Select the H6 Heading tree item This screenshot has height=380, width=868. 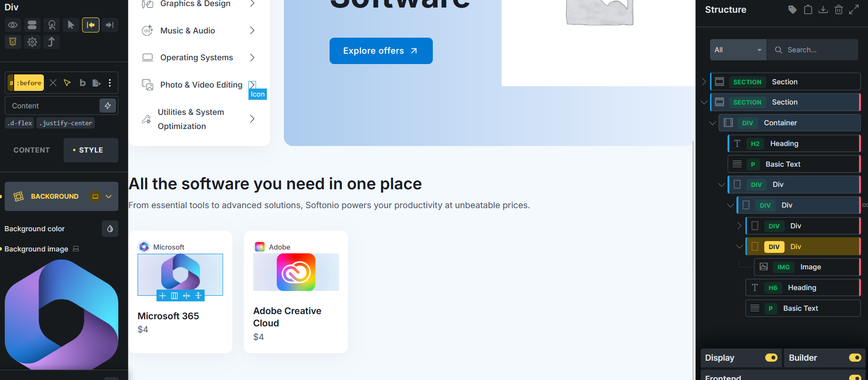pyautogui.click(x=803, y=288)
